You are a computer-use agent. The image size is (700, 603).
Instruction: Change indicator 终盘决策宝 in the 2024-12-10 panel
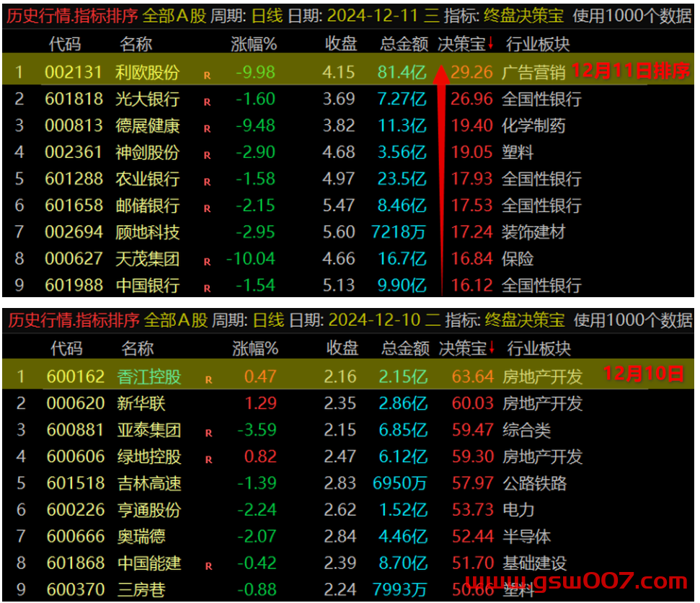525,320
